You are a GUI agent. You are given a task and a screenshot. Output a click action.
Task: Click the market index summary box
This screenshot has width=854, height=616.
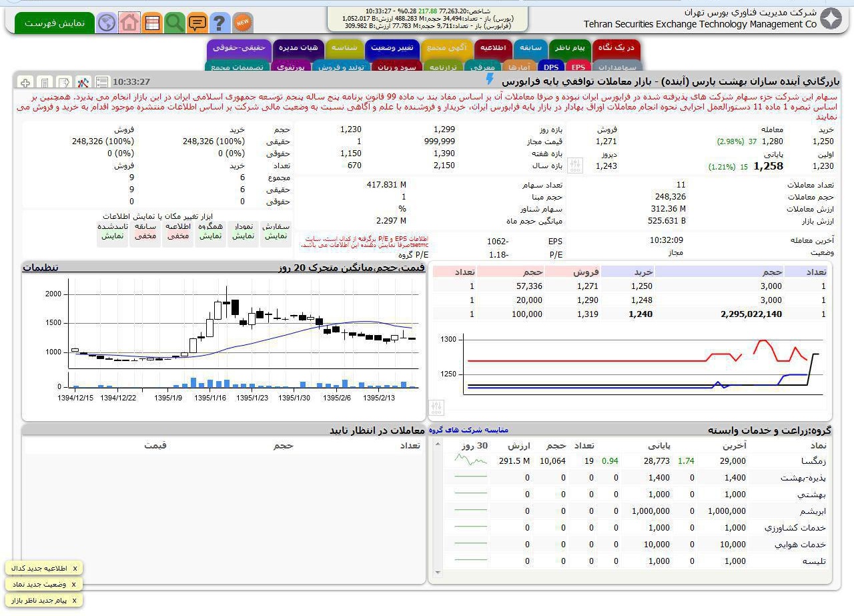(x=428, y=19)
